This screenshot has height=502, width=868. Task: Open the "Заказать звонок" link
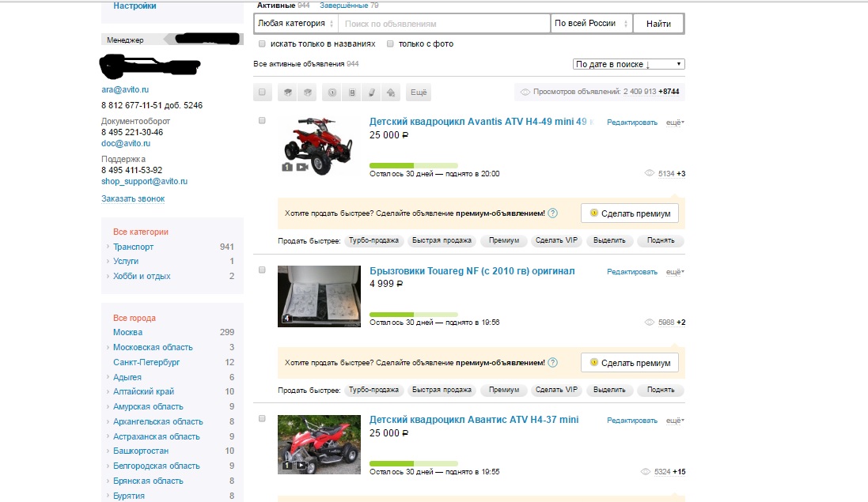pos(133,198)
